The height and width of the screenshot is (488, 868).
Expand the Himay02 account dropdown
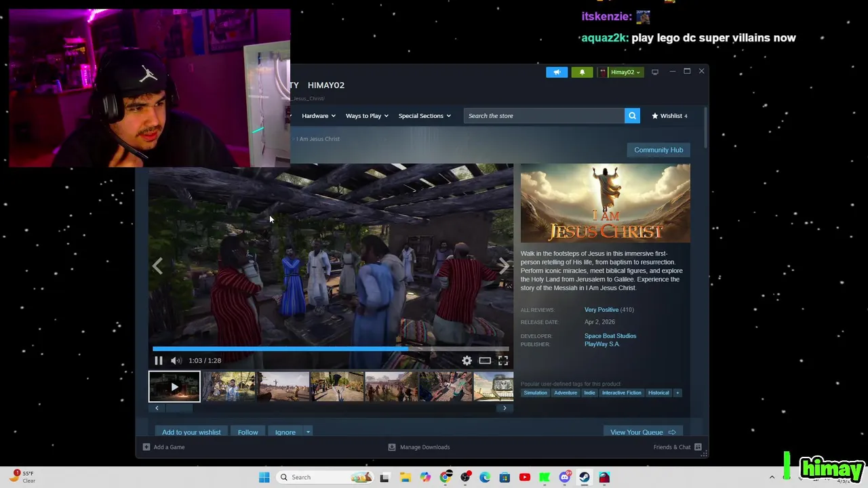coord(620,72)
